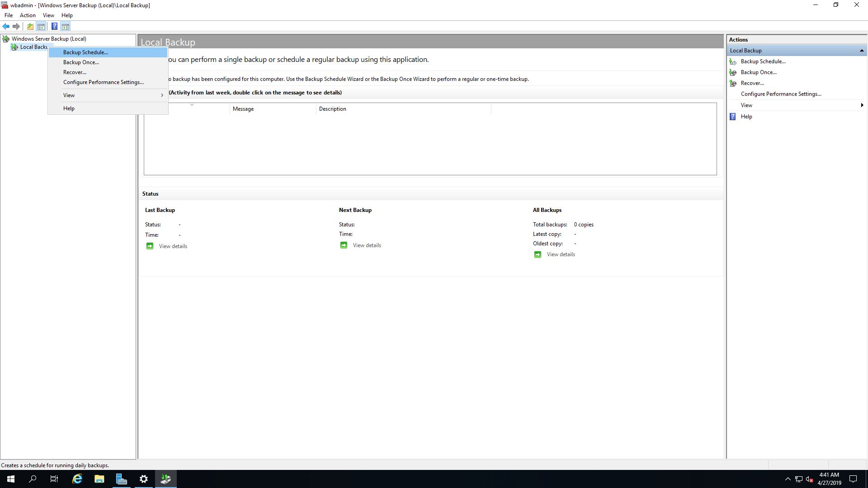Open Settings gear on taskbar
The height and width of the screenshot is (488, 868).
143,479
